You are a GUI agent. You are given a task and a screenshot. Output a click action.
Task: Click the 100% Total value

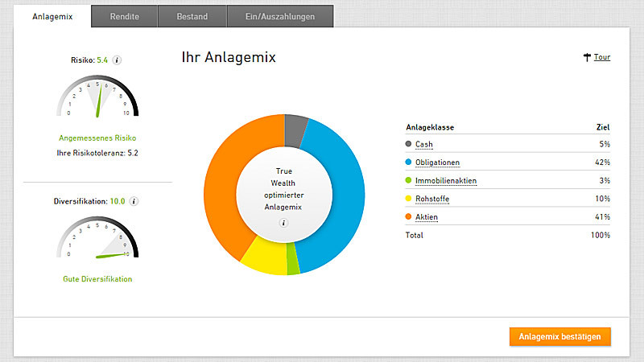pyautogui.click(x=601, y=235)
